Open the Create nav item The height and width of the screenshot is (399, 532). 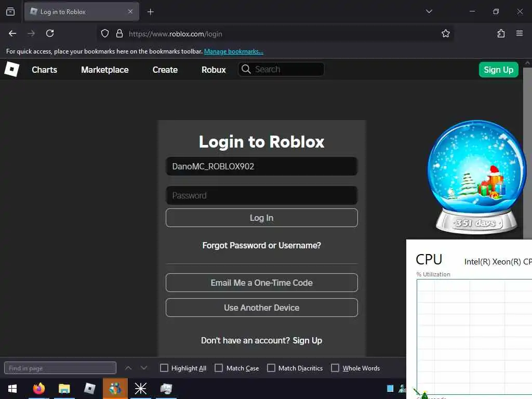click(165, 70)
